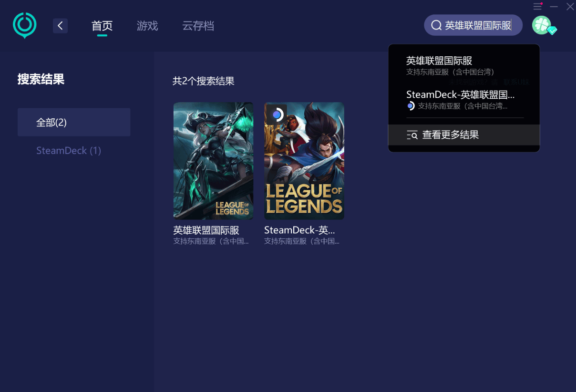Click the diamond VIP badge on avatar
576x392 pixels.
(552, 31)
